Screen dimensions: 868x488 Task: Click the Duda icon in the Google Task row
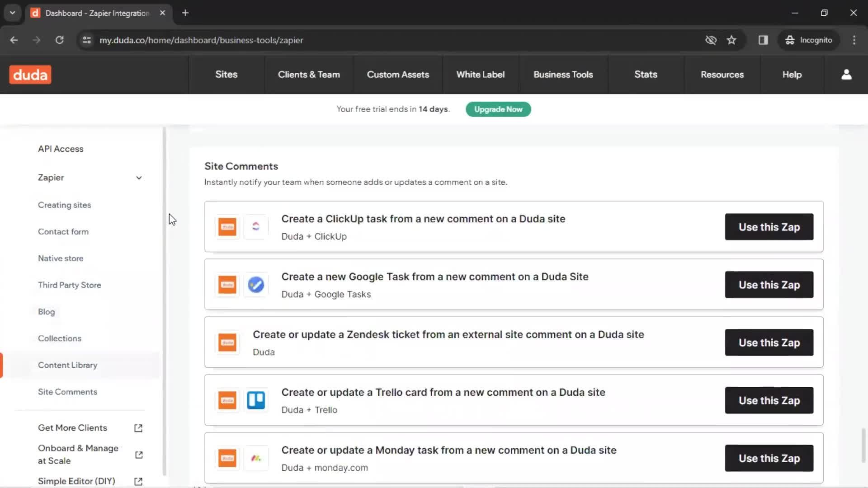[227, 284]
